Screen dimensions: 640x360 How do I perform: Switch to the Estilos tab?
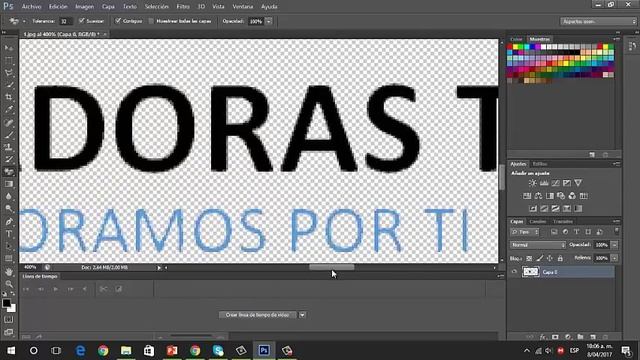[540, 164]
